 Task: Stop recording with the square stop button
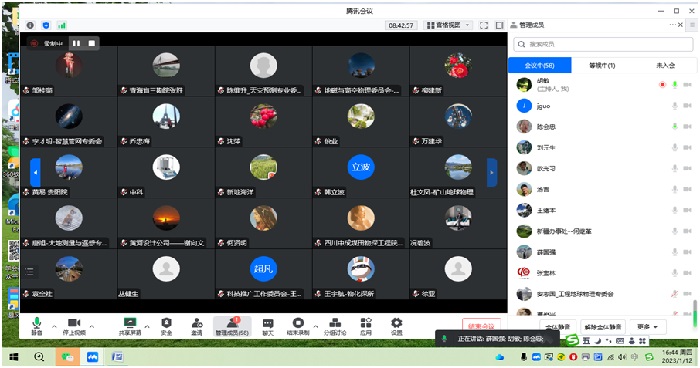(92, 43)
